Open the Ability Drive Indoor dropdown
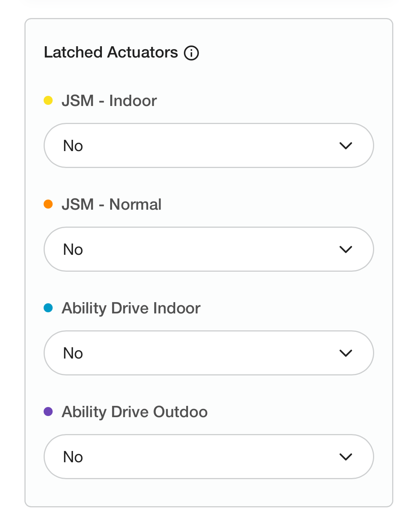Image resolution: width=420 pixels, height=522 pixels. 209,353
